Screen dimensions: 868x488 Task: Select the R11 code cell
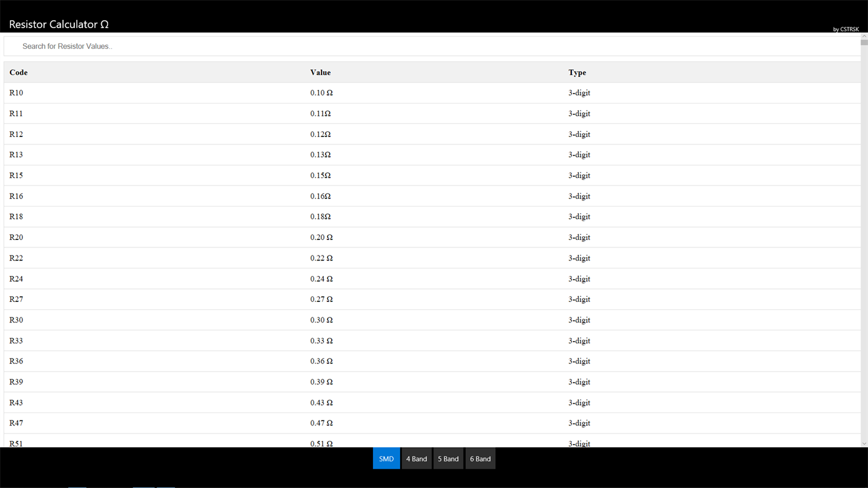point(16,113)
